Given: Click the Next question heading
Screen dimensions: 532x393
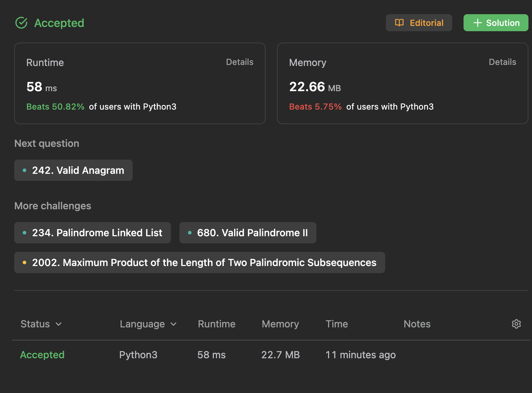Looking at the screenshot, I should [x=47, y=144].
